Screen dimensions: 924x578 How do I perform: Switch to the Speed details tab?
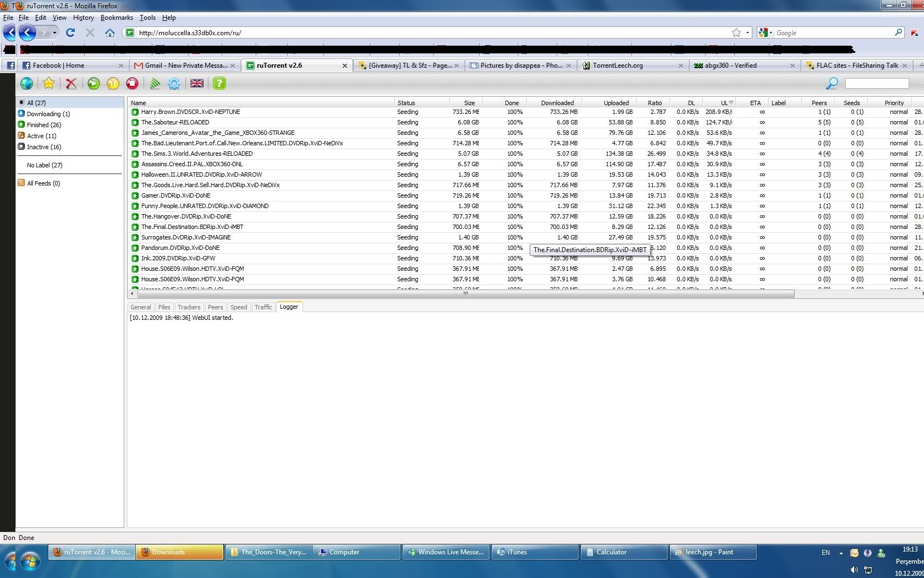coord(239,307)
